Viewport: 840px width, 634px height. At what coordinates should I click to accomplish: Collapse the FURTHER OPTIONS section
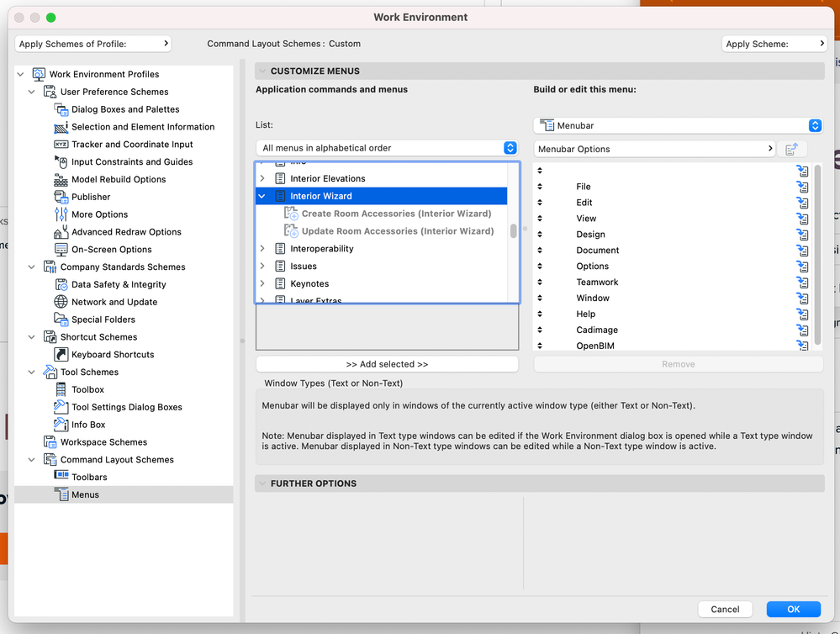point(262,483)
